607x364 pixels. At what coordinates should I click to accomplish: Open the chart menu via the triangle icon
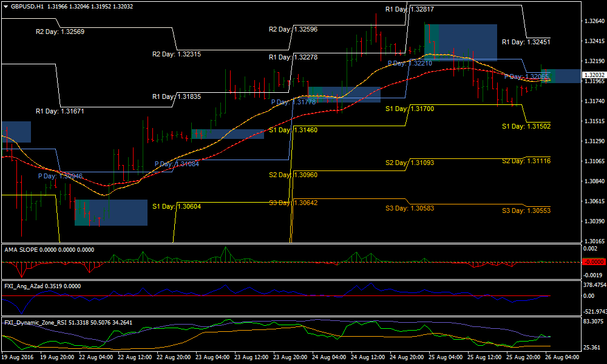tap(6, 5)
